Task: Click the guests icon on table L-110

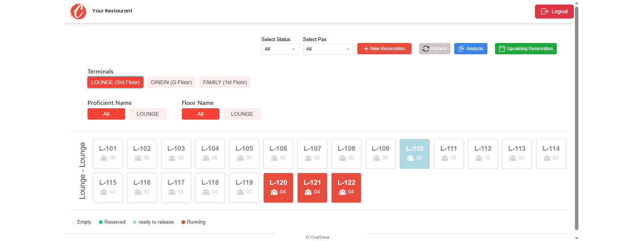Action: (x=410, y=158)
